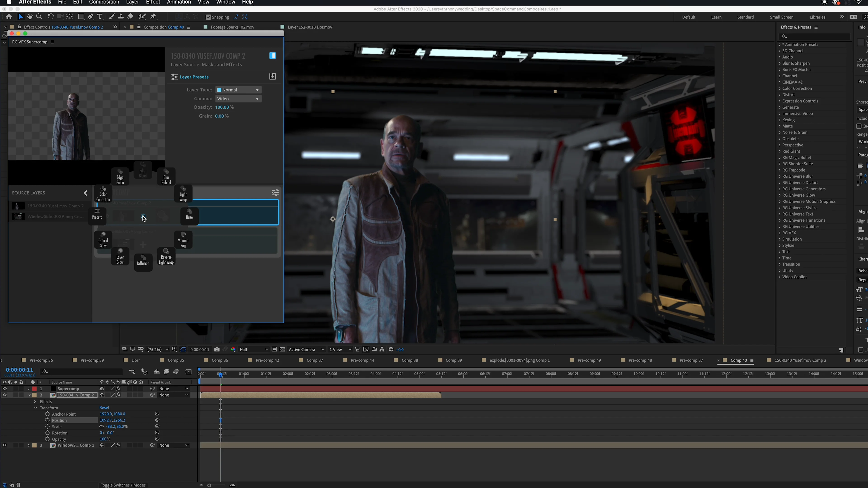The height and width of the screenshot is (488, 868).
Task: Toggle Anchor Point stopwatch
Action: 47,414
